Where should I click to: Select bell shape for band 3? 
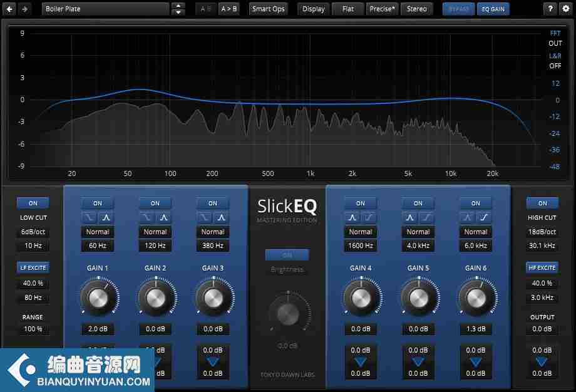[221, 217]
